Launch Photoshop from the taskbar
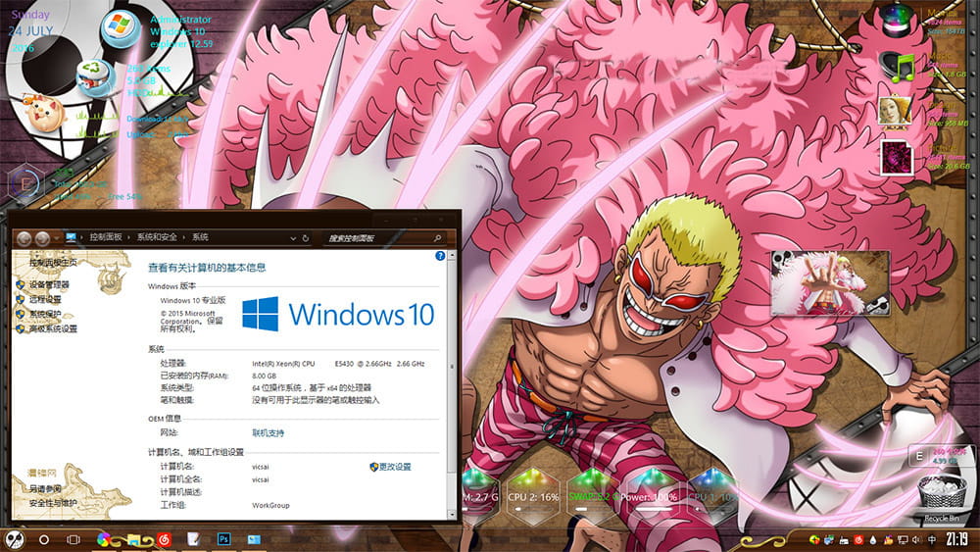Image resolution: width=980 pixels, height=552 pixels. [223, 539]
